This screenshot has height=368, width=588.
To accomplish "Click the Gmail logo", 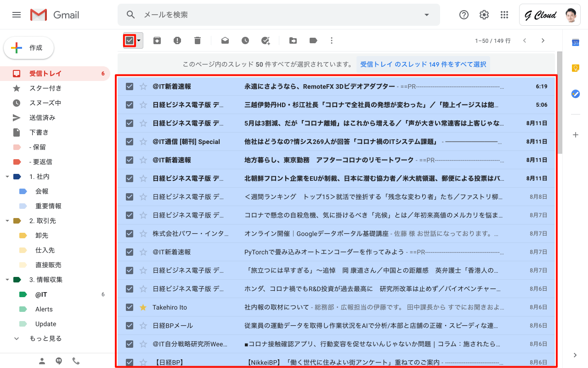I will click(55, 15).
